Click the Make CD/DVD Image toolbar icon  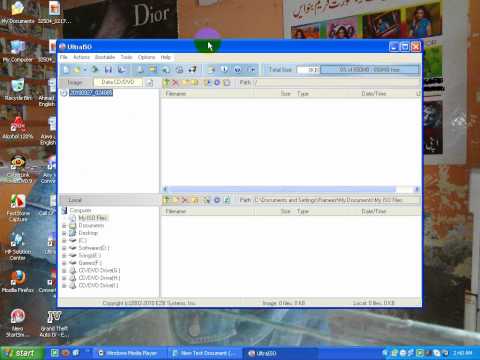[x=141, y=69]
